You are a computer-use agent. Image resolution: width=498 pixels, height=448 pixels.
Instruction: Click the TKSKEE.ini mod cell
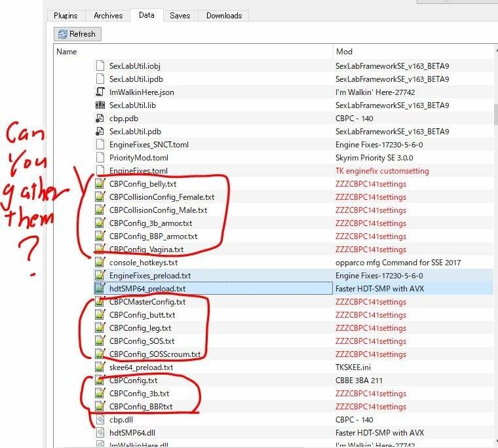pos(353,367)
